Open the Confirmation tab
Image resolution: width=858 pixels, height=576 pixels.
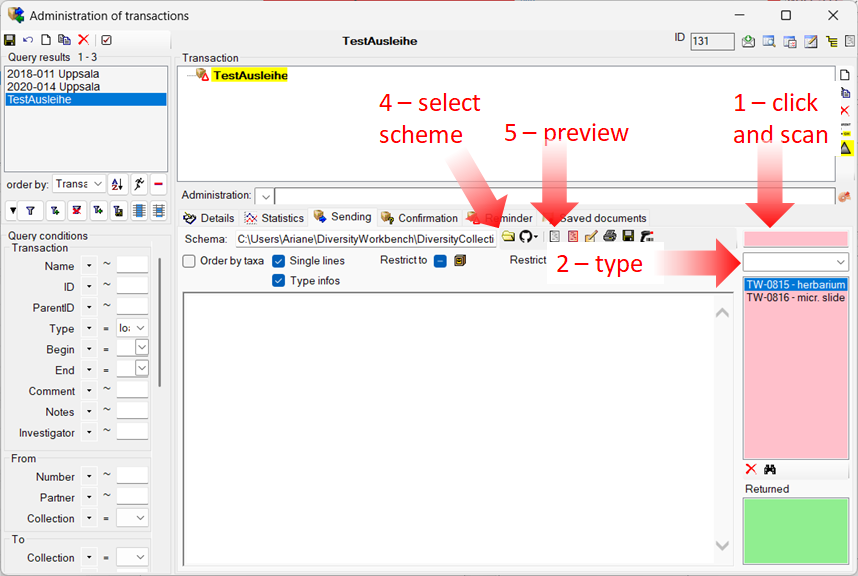coord(419,218)
